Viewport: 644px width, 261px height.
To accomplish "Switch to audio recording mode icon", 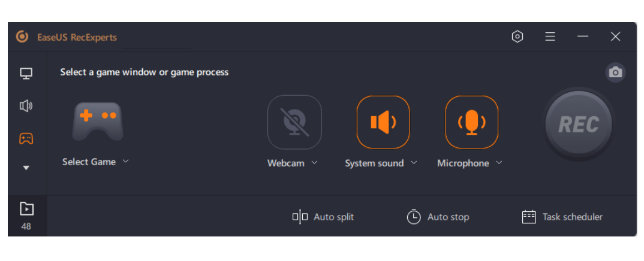I will click(x=26, y=106).
